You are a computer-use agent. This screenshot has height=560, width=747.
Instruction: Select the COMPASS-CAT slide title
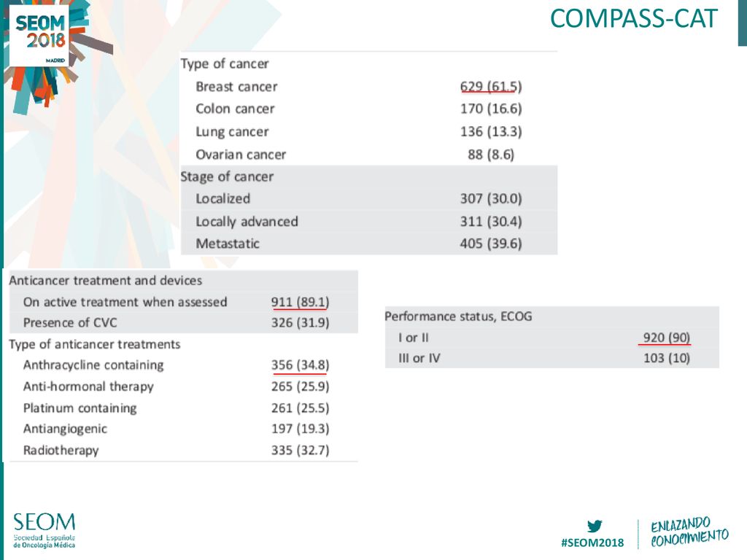point(634,19)
